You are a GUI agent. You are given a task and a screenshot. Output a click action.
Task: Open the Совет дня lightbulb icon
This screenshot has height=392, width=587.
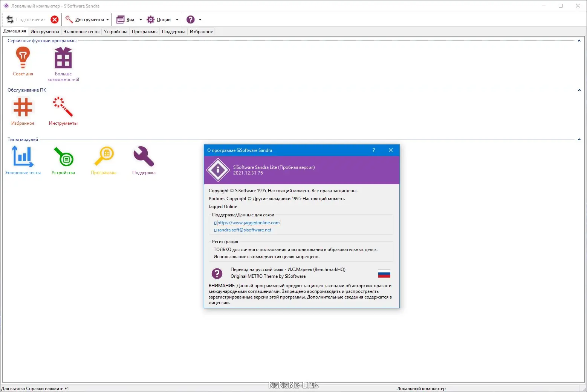[23, 57]
